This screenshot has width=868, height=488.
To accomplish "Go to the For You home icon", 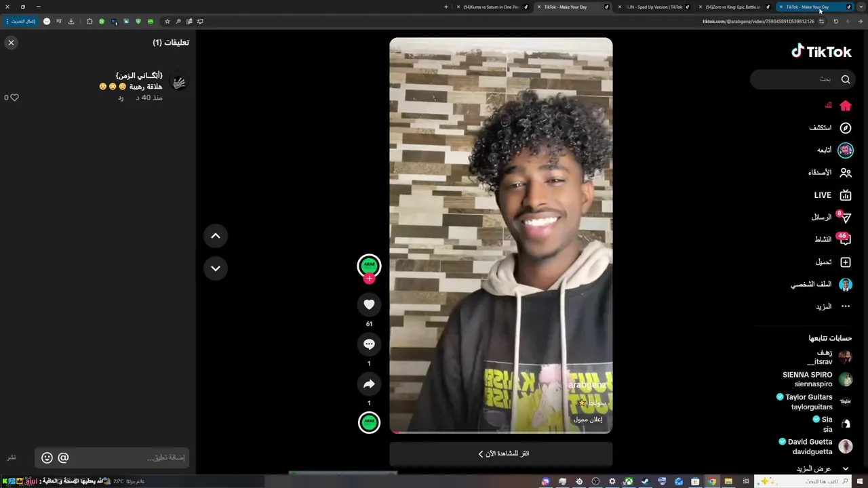I will coord(846,106).
